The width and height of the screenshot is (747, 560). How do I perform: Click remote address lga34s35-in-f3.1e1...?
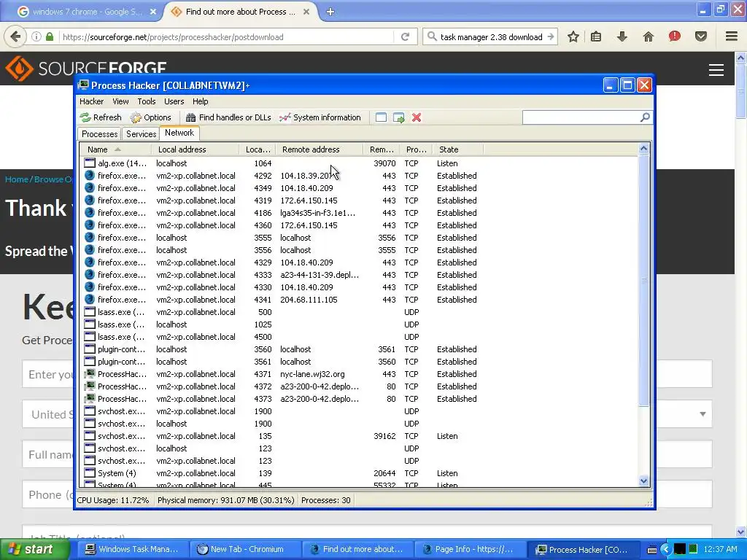[x=318, y=213]
